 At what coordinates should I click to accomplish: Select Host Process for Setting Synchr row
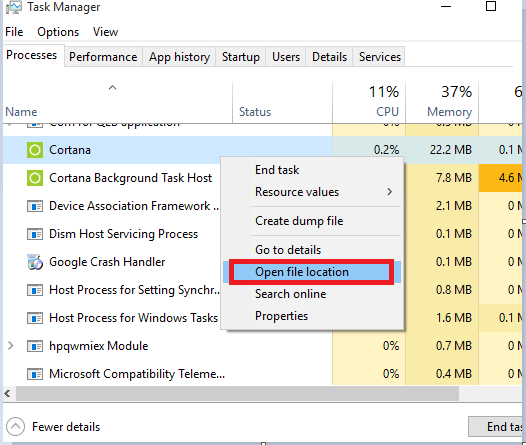click(134, 290)
